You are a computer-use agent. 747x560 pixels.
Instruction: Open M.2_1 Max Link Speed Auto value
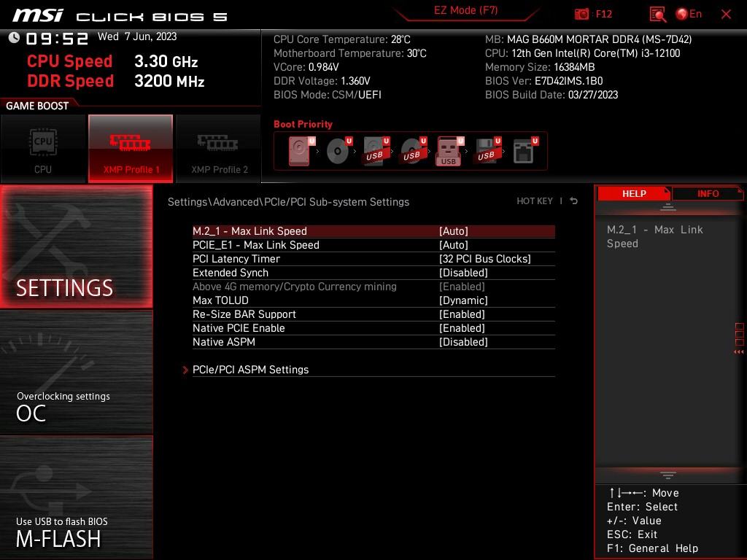tap(454, 231)
